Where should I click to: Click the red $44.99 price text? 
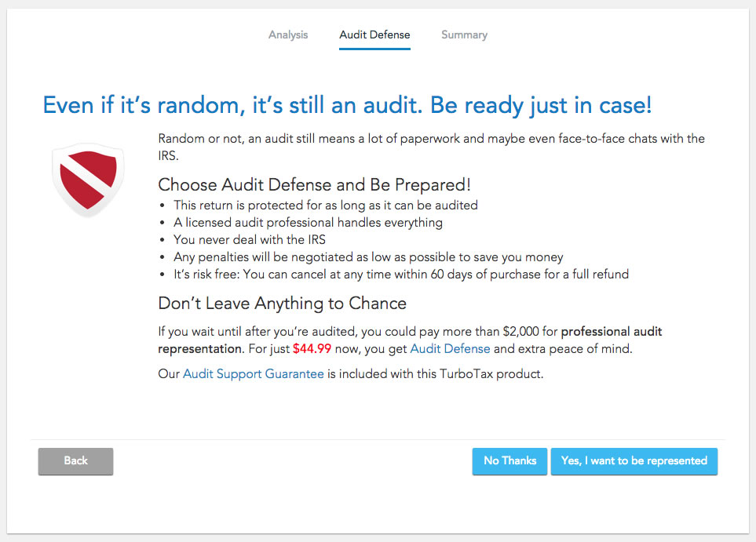[x=312, y=349]
